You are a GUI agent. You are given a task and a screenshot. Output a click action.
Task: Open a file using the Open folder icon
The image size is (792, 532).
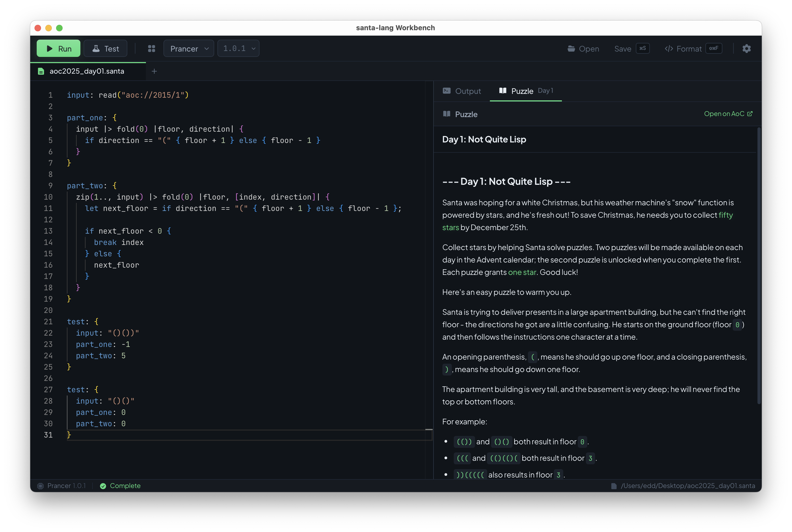(571, 49)
